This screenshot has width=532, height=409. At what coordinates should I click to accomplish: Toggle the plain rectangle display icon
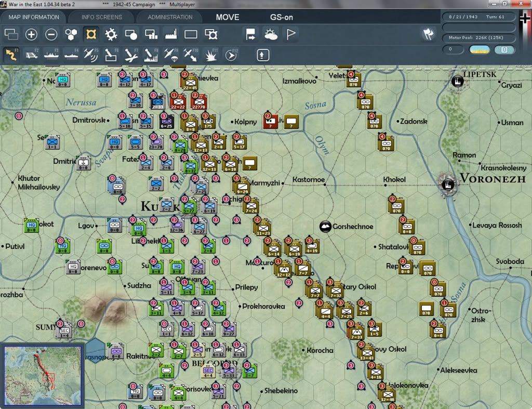click(x=191, y=34)
